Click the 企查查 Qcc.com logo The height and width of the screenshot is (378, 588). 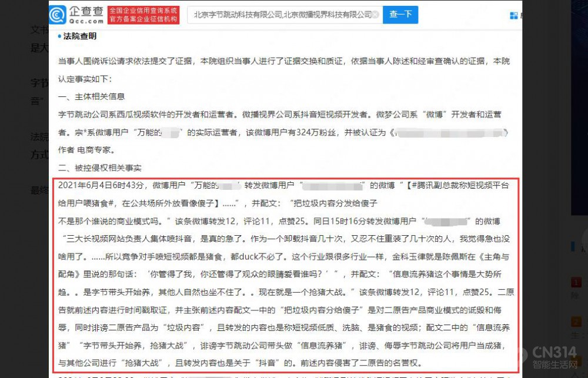77,15
